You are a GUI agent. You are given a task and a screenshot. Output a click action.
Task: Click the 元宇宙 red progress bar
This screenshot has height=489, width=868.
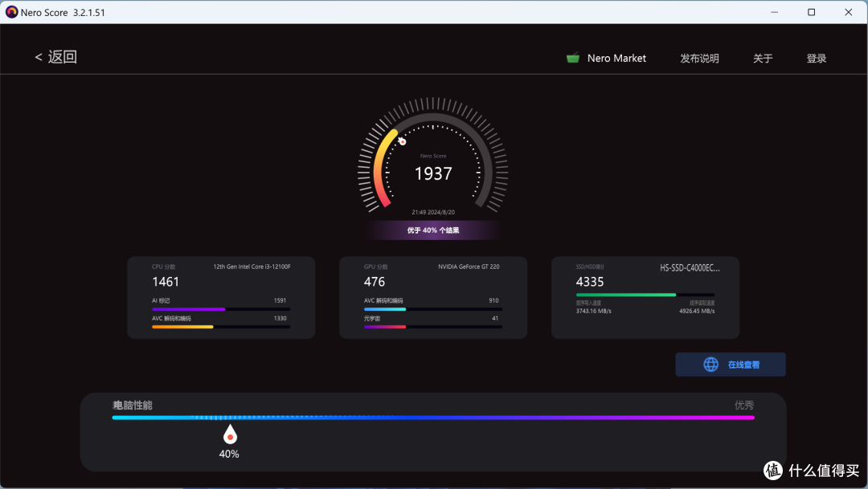[x=433, y=327]
